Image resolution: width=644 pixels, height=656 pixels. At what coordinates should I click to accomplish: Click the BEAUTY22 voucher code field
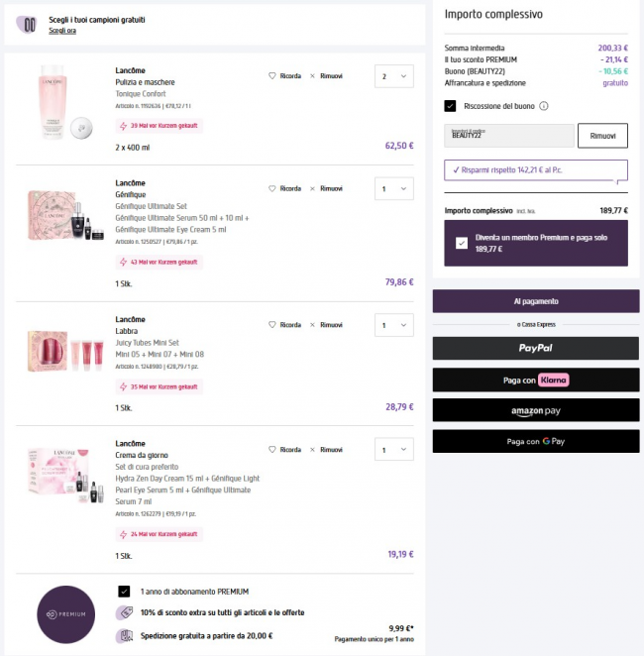point(509,136)
